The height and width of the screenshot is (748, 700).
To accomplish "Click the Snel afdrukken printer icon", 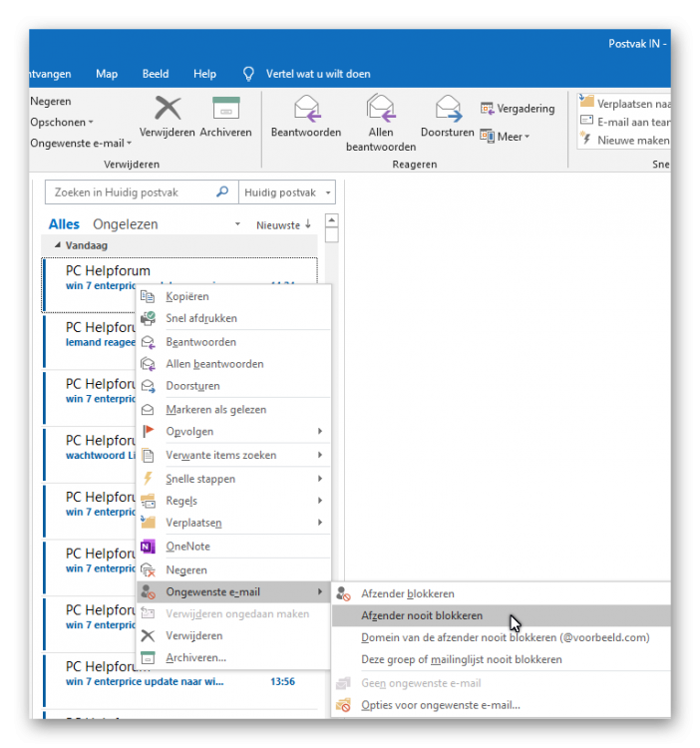I will (x=148, y=318).
